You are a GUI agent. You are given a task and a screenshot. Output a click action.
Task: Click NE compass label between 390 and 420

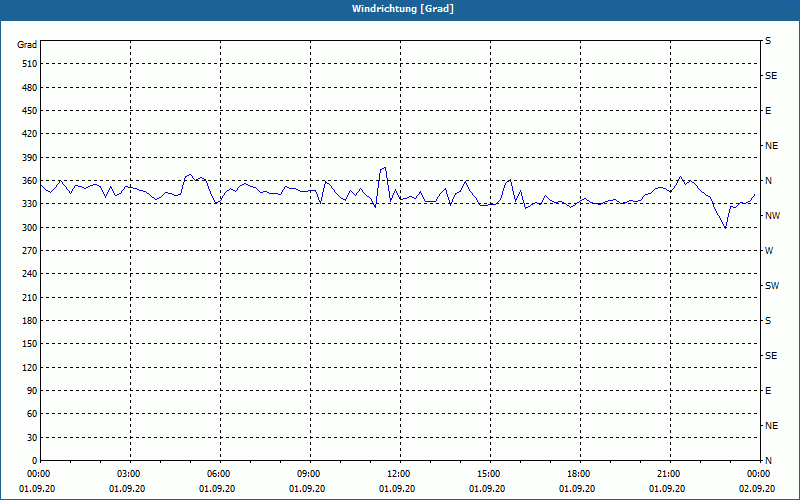pyautogui.click(x=771, y=146)
